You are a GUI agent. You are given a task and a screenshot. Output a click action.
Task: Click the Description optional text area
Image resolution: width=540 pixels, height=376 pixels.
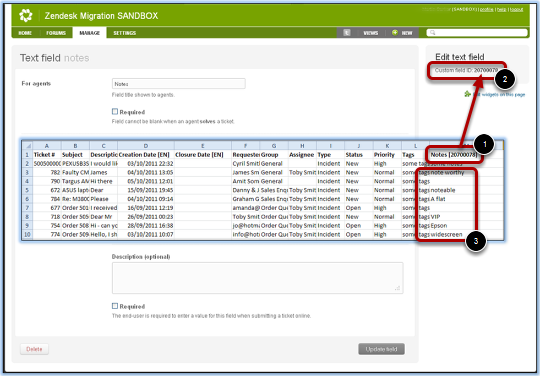click(257, 278)
